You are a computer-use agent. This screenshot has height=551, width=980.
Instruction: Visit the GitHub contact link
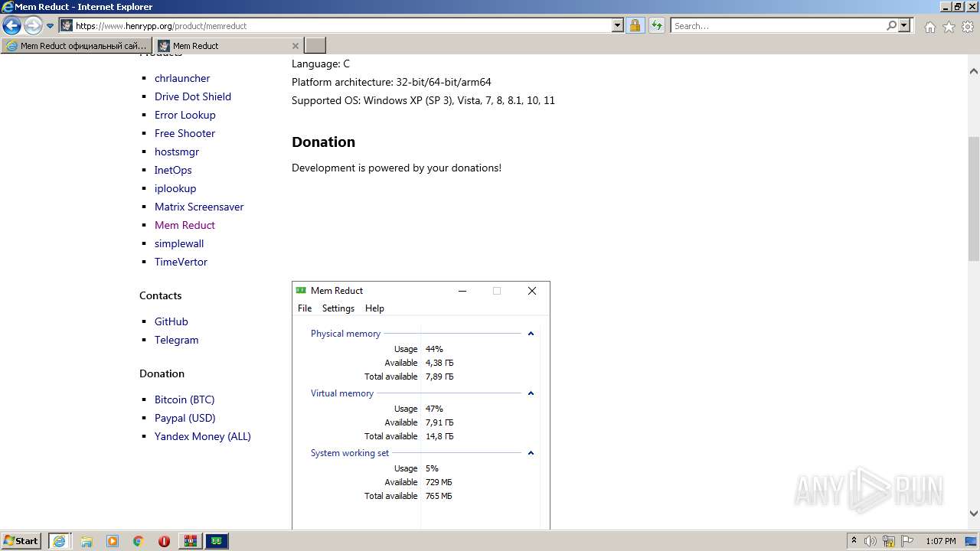pyautogui.click(x=171, y=321)
